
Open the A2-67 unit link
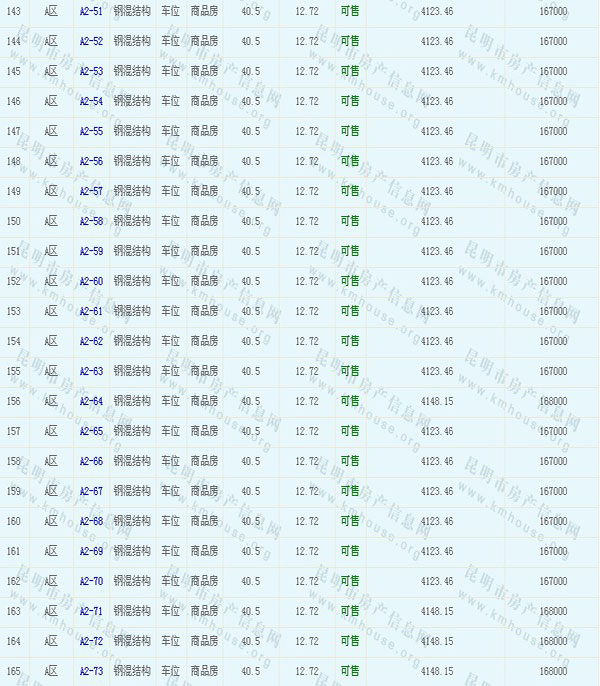[91, 491]
